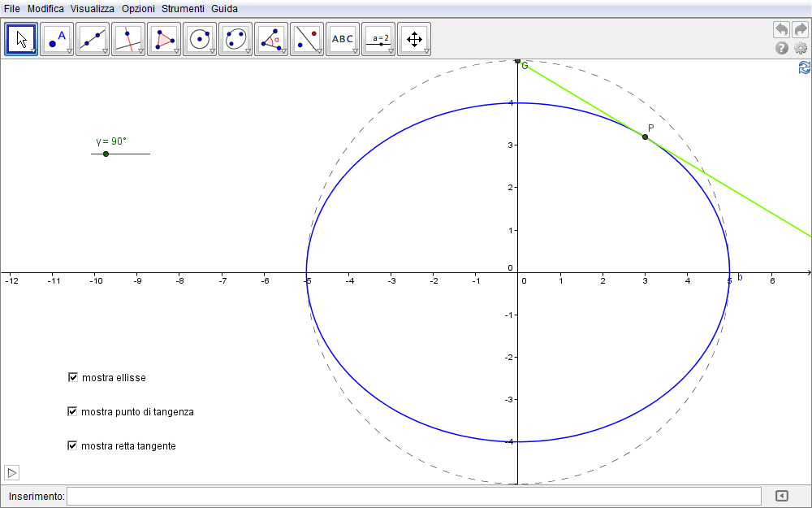Click the Undo arrow button
This screenshot has width=812, height=508.
coord(781,29)
